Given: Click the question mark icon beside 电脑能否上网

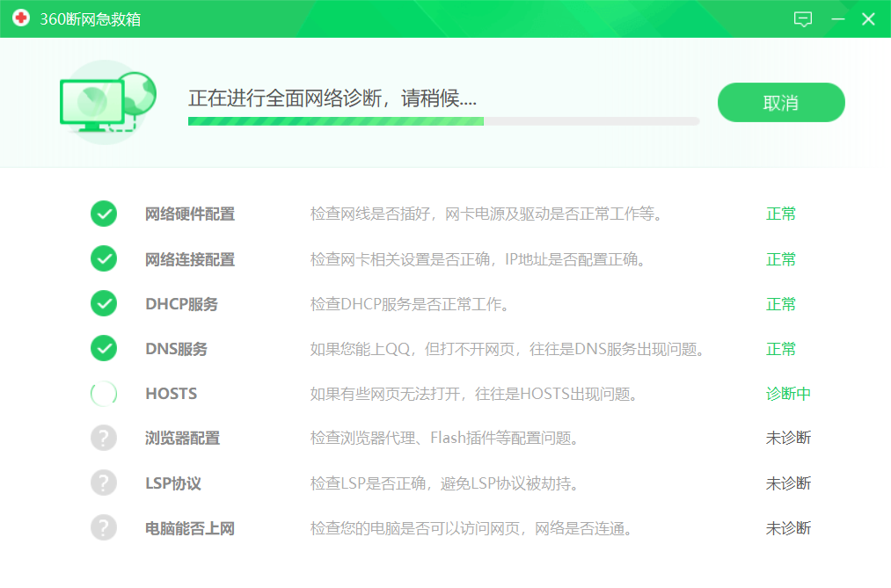Looking at the screenshot, I should 104,527.
